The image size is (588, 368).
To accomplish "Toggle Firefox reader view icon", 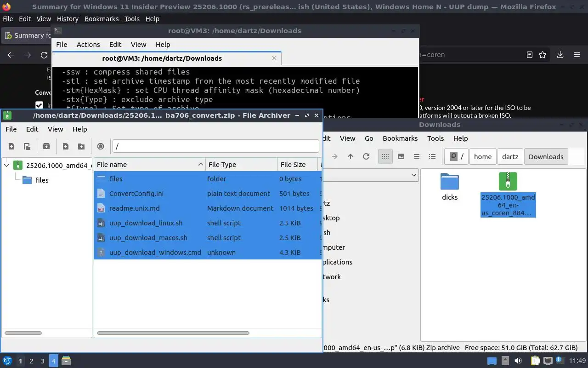I will tap(530, 55).
